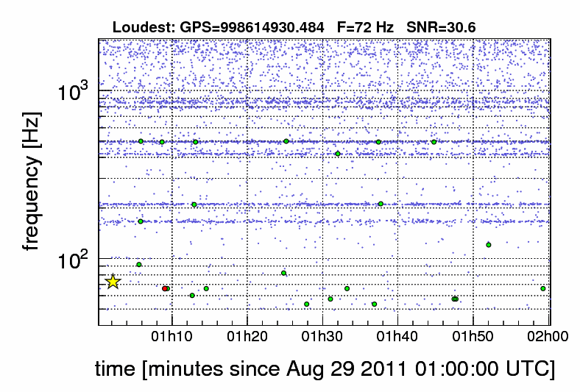Click the 'frequency [Hz]' y-axis label
Viewport: 580px width, 392px height.
tap(32, 182)
